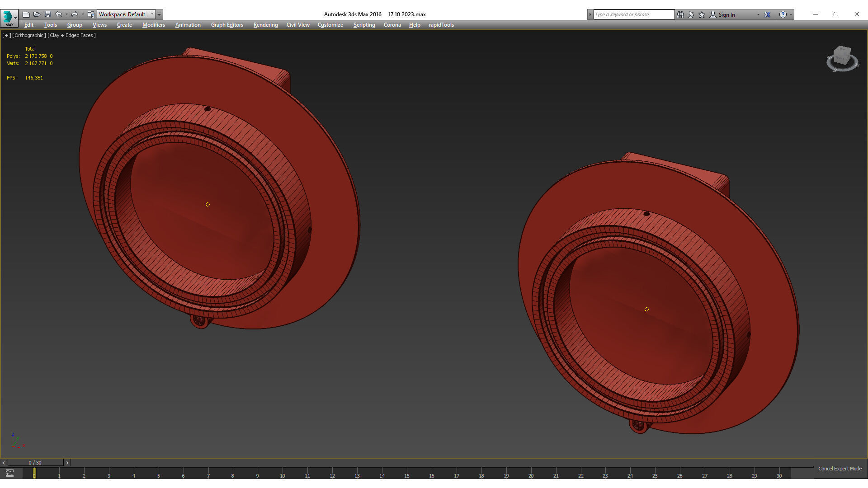Open Subscription Center satellite icon
The height and width of the screenshot is (488, 868).
691,14
